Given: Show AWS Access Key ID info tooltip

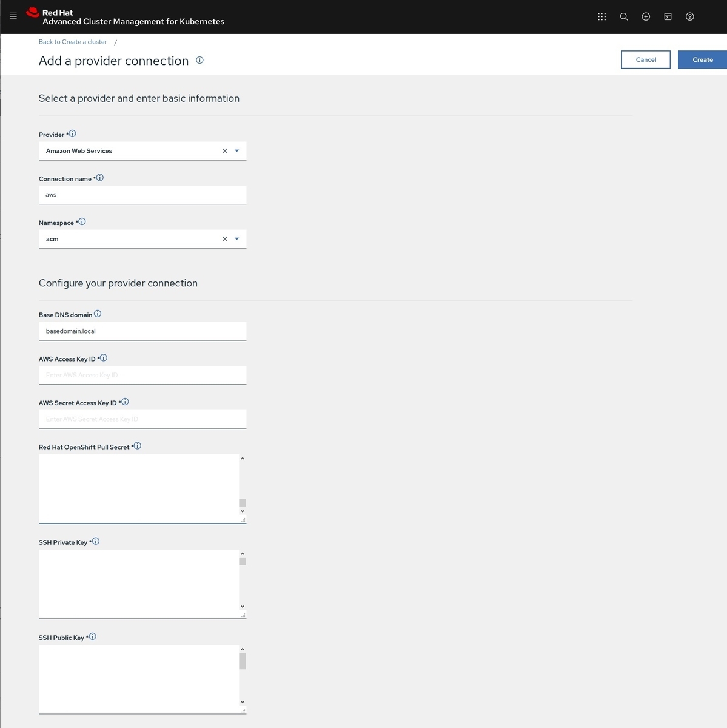Looking at the screenshot, I should pyautogui.click(x=103, y=358).
